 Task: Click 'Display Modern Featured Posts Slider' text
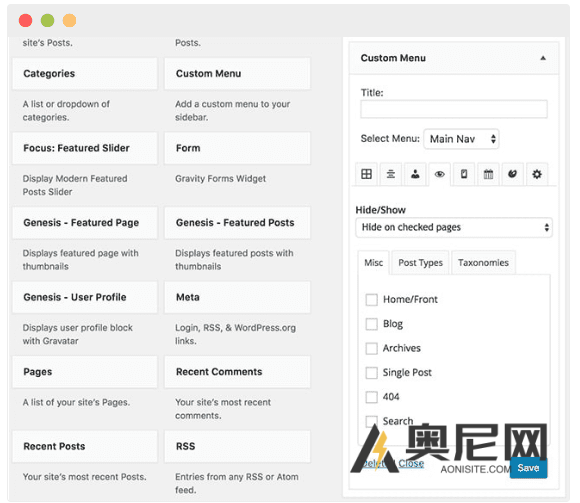coord(75,185)
